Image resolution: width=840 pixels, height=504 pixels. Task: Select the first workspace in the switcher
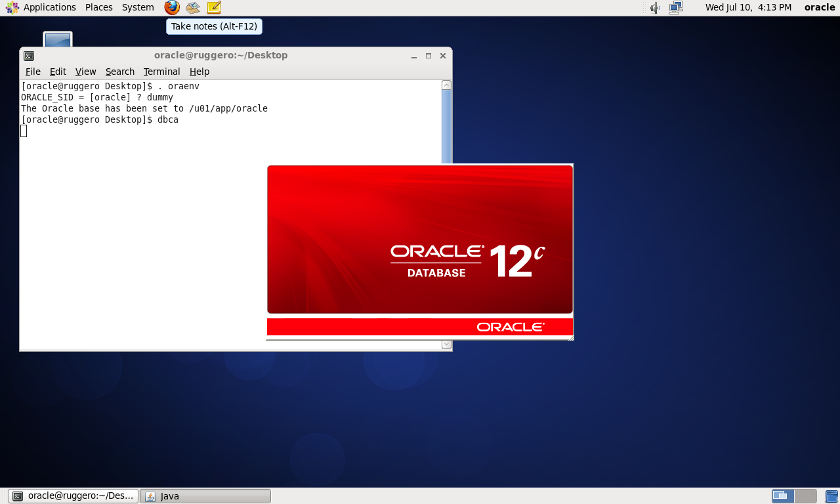pyautogui.click(x=783, y=496)
